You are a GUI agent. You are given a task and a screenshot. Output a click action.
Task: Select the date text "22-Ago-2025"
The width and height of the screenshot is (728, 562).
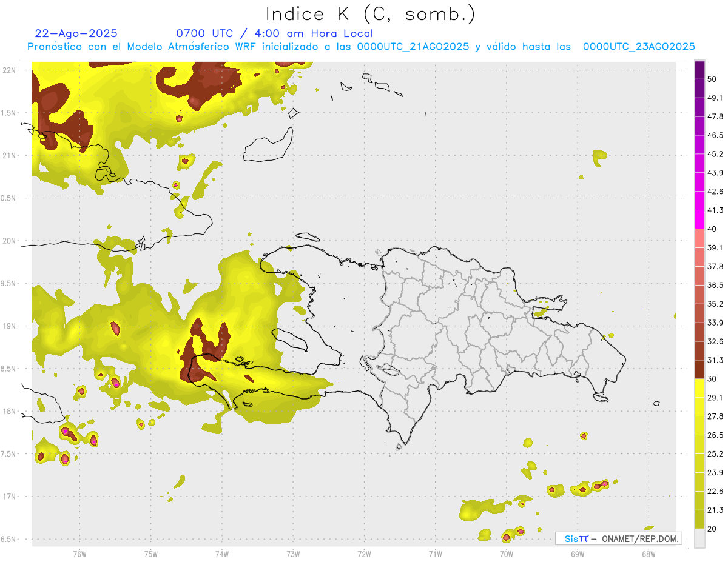[x=76, y=33]
